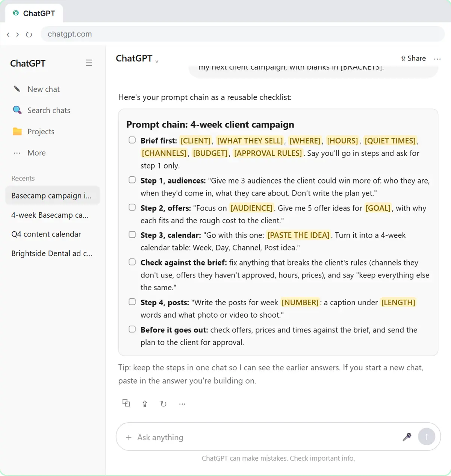The image size is (451, 476).
Task: Focus the chatgpt.com address bar
Action: [242, 34]
